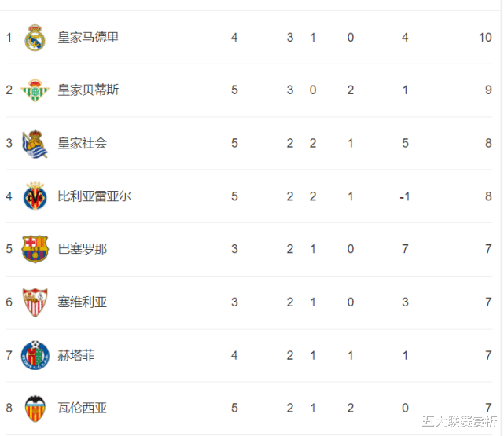Click the Real Betis club crest

pos(35,90)
